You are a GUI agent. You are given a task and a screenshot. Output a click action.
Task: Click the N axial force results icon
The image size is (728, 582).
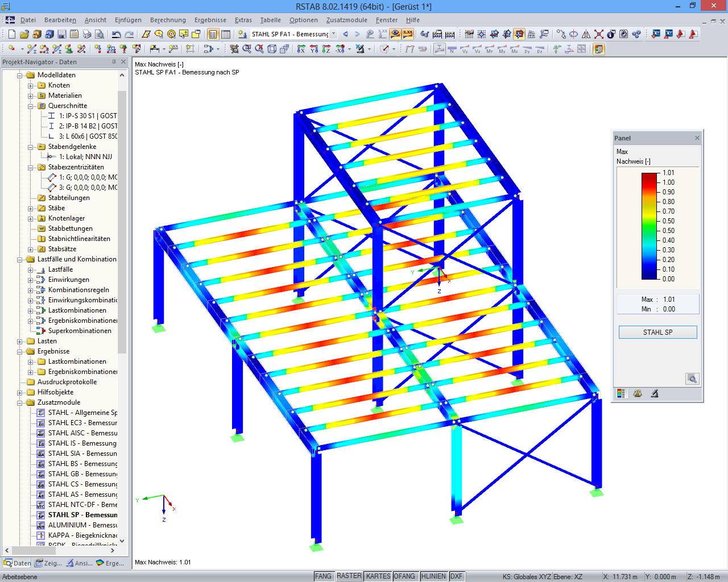point(452,49)
